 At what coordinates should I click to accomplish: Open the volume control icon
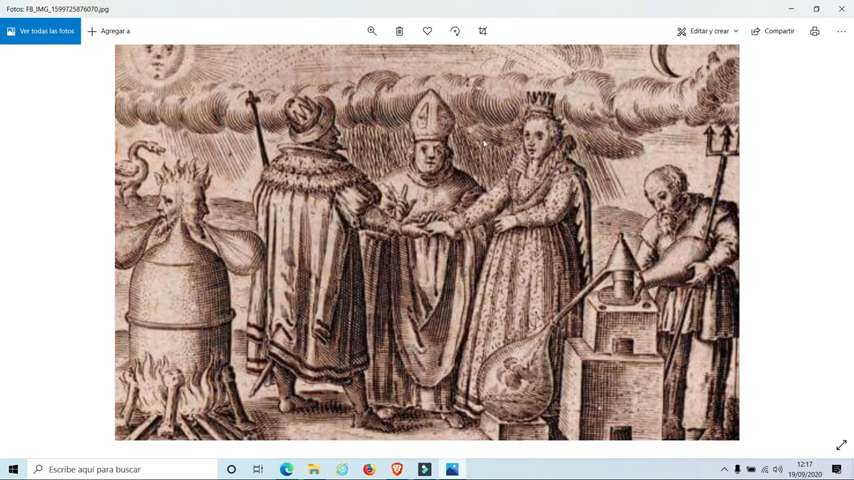coord(778,469)
